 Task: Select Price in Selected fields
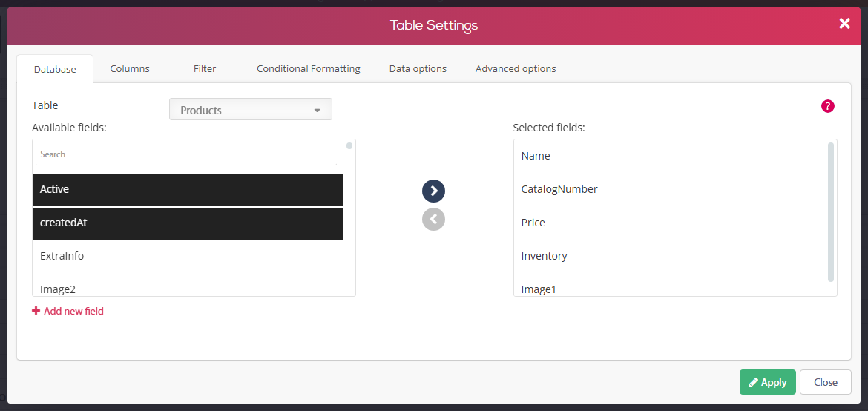point(671,223)
